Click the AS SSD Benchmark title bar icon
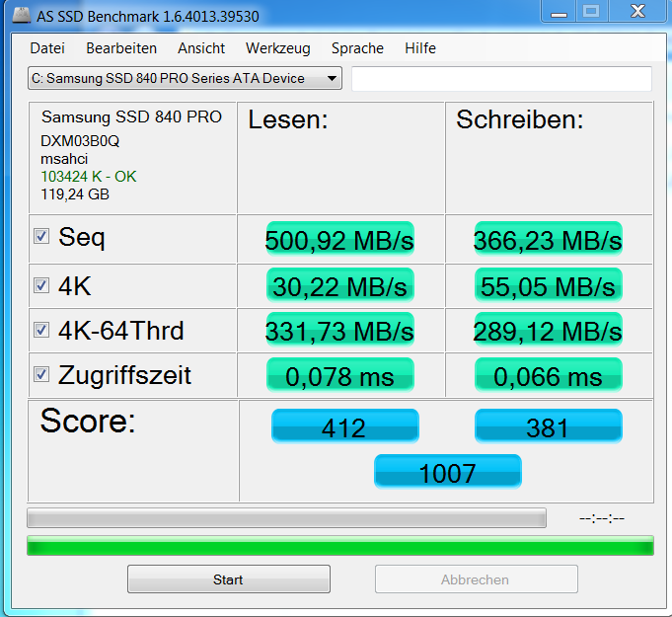The height and width of the screenshot is (617, 672). [22, 15]
